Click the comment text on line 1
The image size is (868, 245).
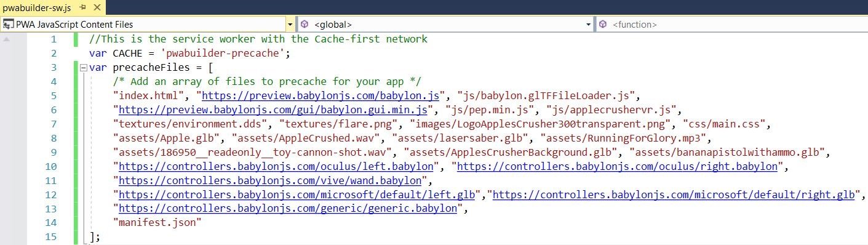point(258,39)
